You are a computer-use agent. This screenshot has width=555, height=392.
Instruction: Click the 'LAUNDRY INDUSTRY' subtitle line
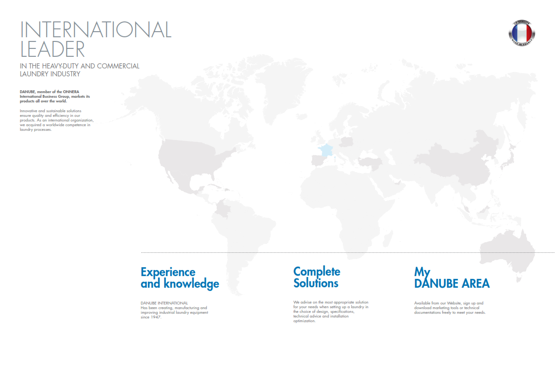point(50,74)
